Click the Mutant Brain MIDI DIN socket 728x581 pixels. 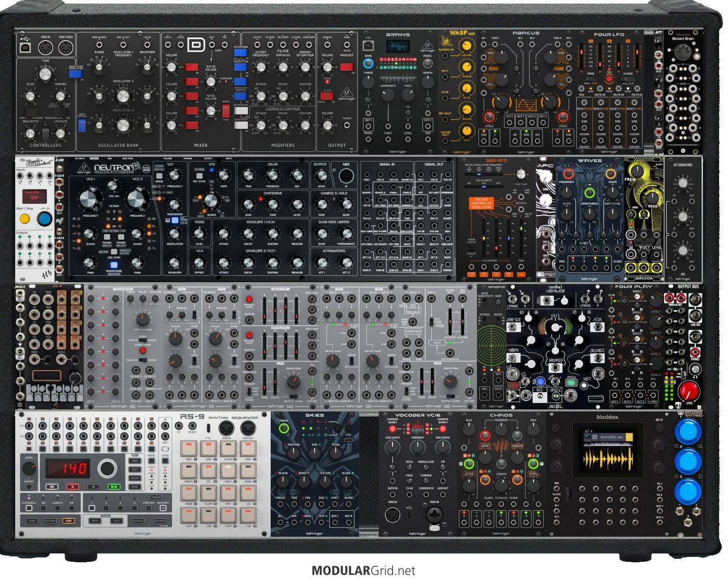coord(683,52)
